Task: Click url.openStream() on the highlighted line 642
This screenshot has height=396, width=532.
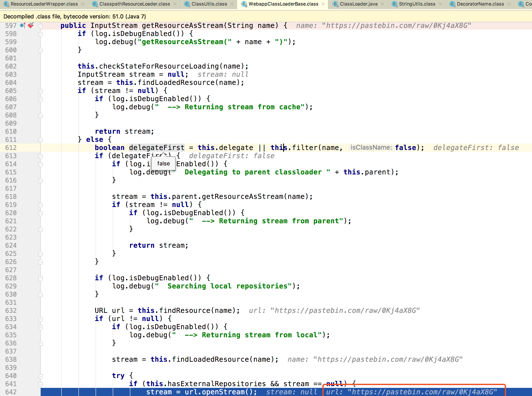Action: (x=219, y=392)
